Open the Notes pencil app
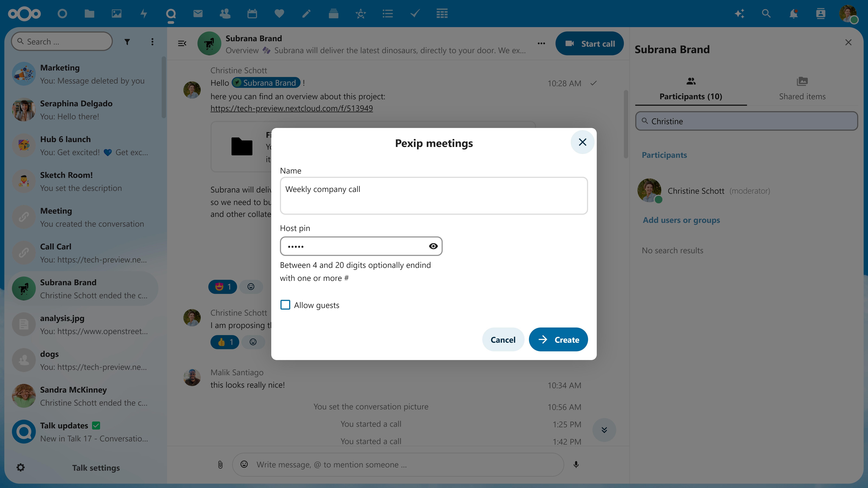Image resolution: width=868 pixels, height=488 pixels. (306, 14)
